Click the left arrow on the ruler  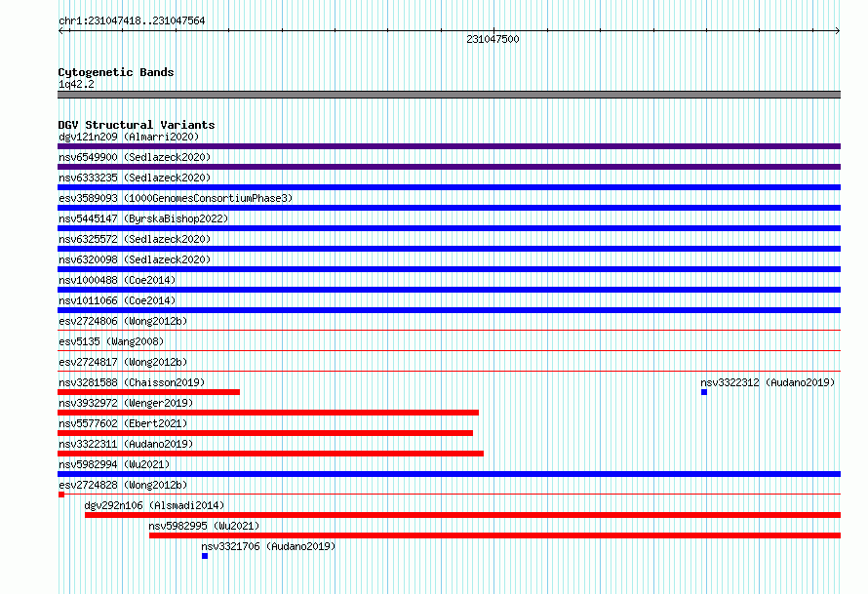[x=61, y=31]
